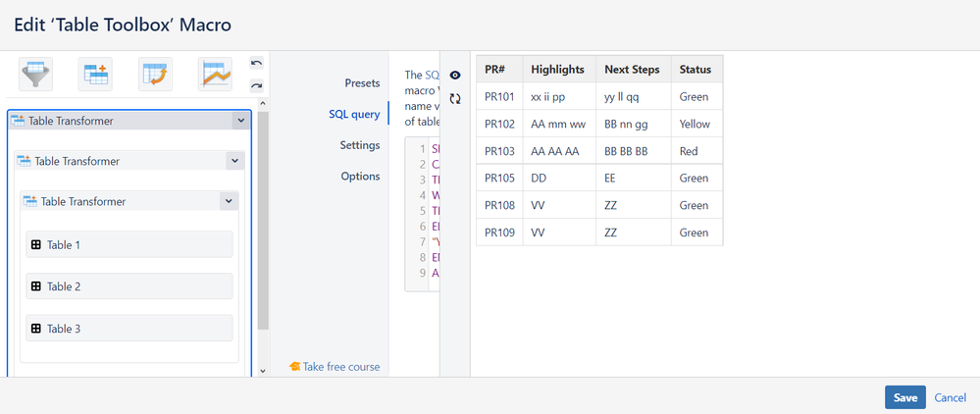Click the 'BB BB BB' next steps cell
Viewport: 980px width, 414px height.
(x=633, y=151)
